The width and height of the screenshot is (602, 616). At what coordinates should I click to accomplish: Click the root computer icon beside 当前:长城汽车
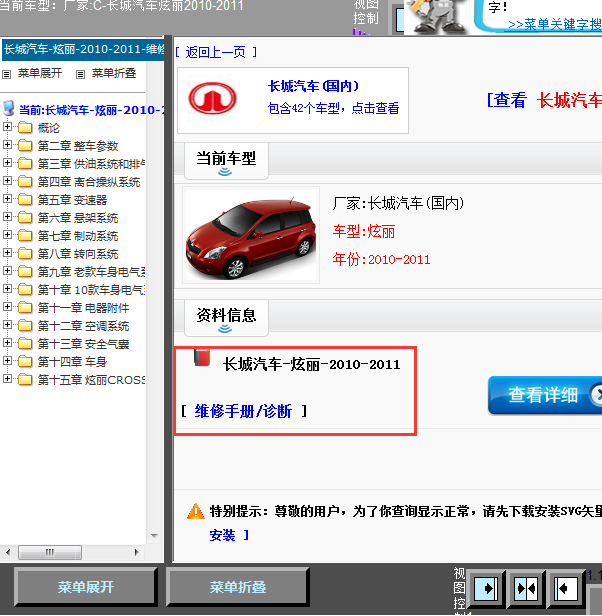click(9, 108)
